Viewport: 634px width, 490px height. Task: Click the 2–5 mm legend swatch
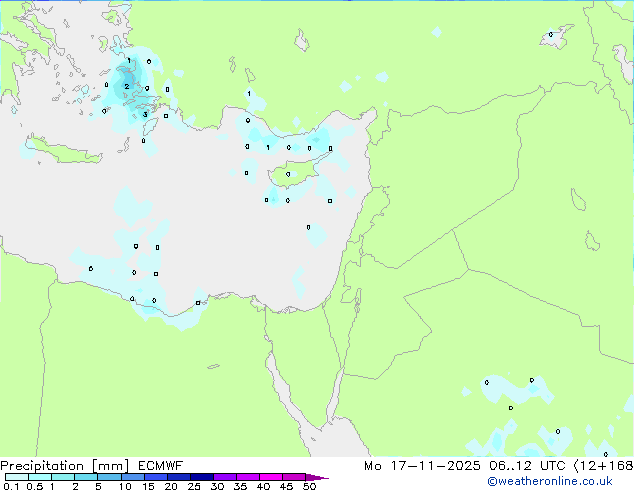click(86, 477)
